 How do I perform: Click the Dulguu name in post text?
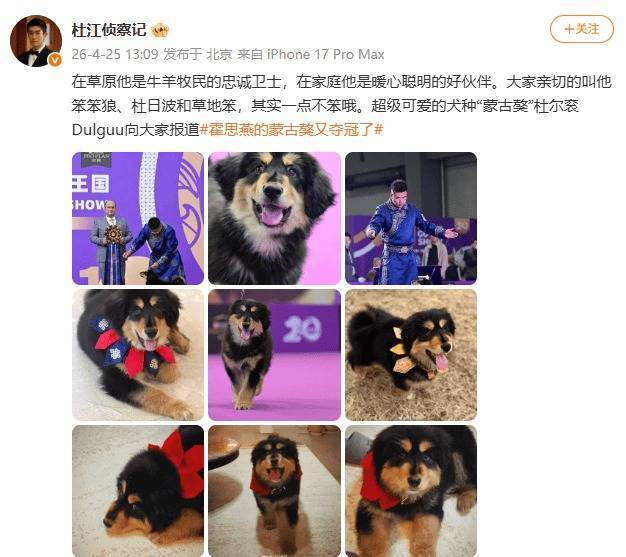(98, 130)
